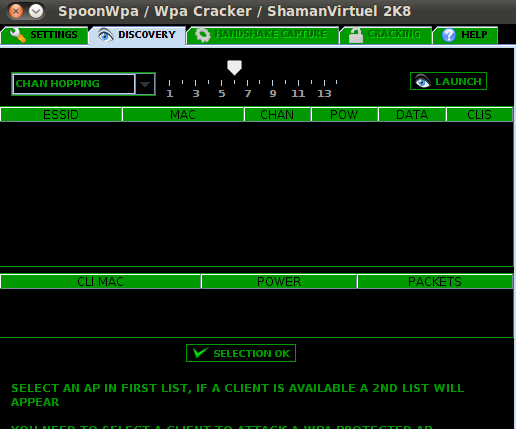Expand the CHAN HOPPING dropdown arrow

click(x=145, y=84)
